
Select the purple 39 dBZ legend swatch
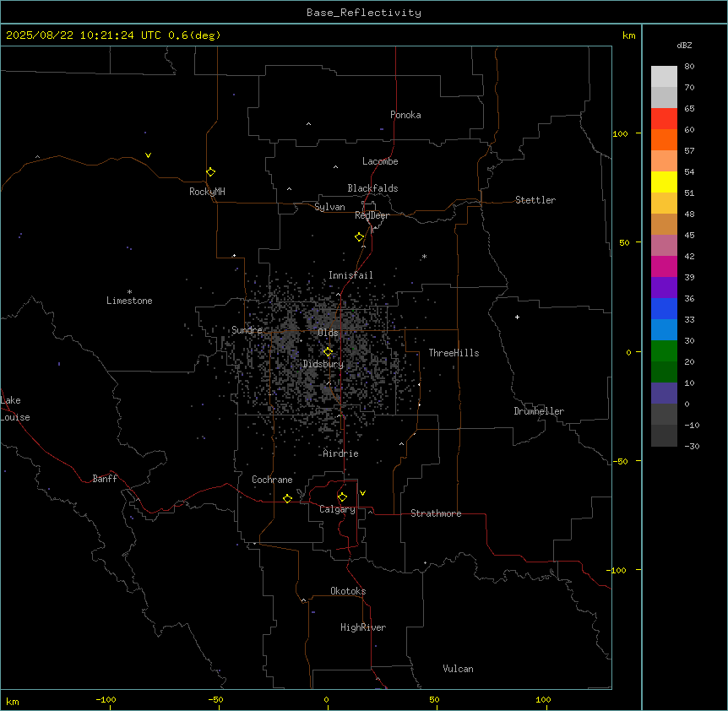[x=664, y=287]
